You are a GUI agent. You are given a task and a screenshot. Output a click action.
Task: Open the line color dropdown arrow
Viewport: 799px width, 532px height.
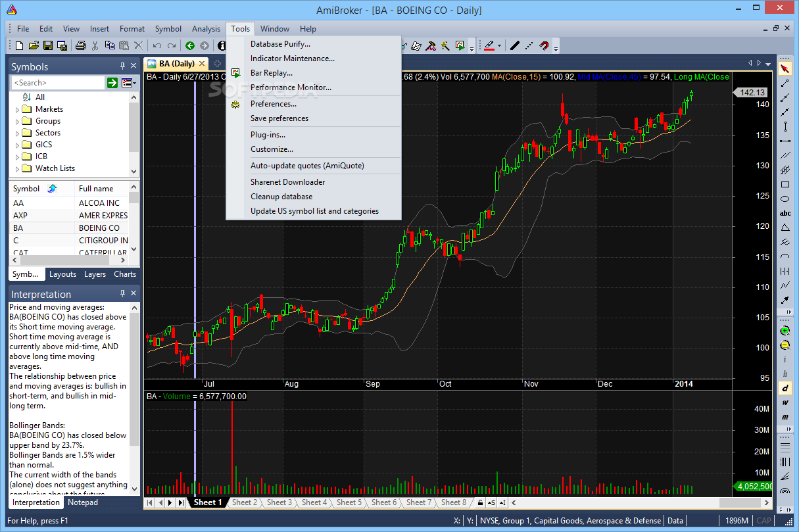[x=499, y=46]
